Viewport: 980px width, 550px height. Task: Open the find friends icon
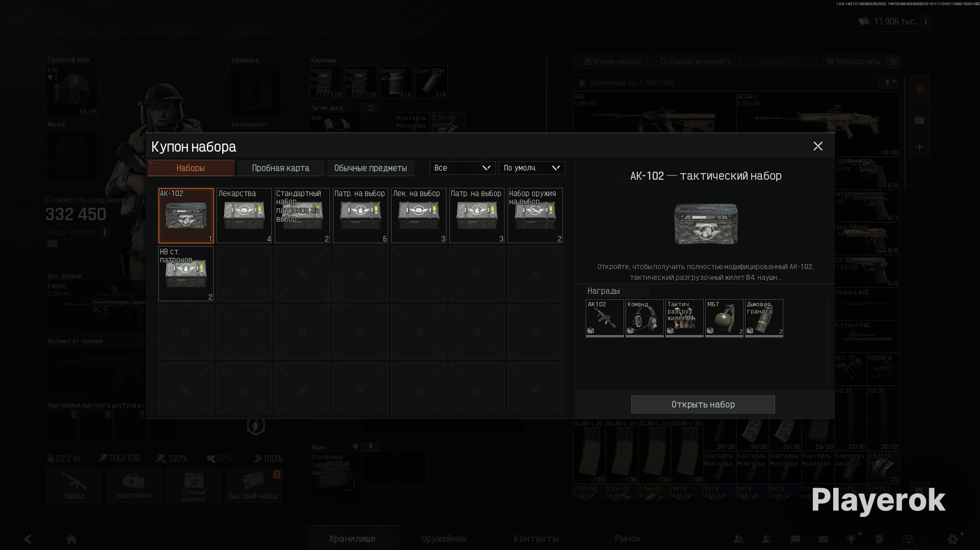pos(739,539)
